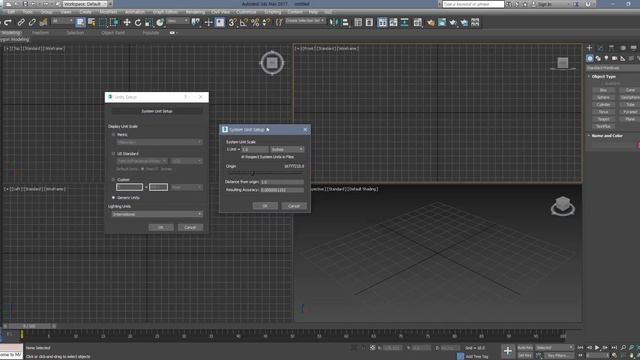Select the Select and Link chain tool
This screenshot has height=360, width=640.
(x=21, y=22)
